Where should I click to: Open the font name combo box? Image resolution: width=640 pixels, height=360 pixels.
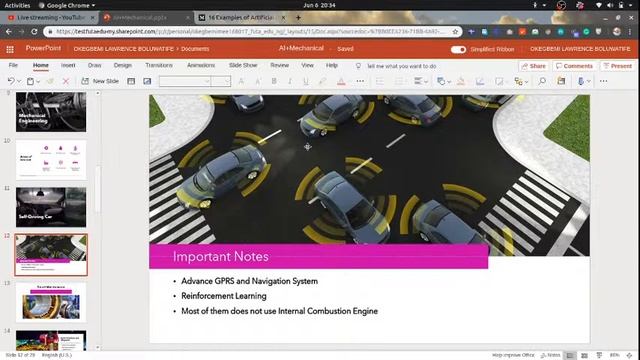coord(185,81)
